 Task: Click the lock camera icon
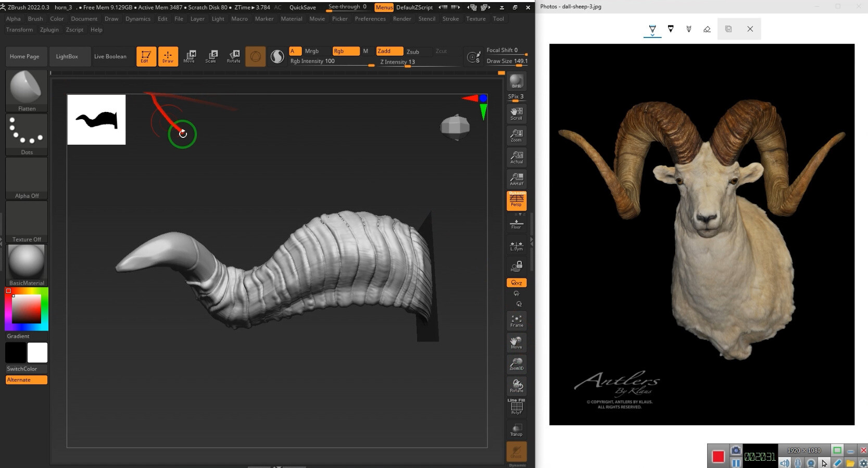tap(517, 267)
